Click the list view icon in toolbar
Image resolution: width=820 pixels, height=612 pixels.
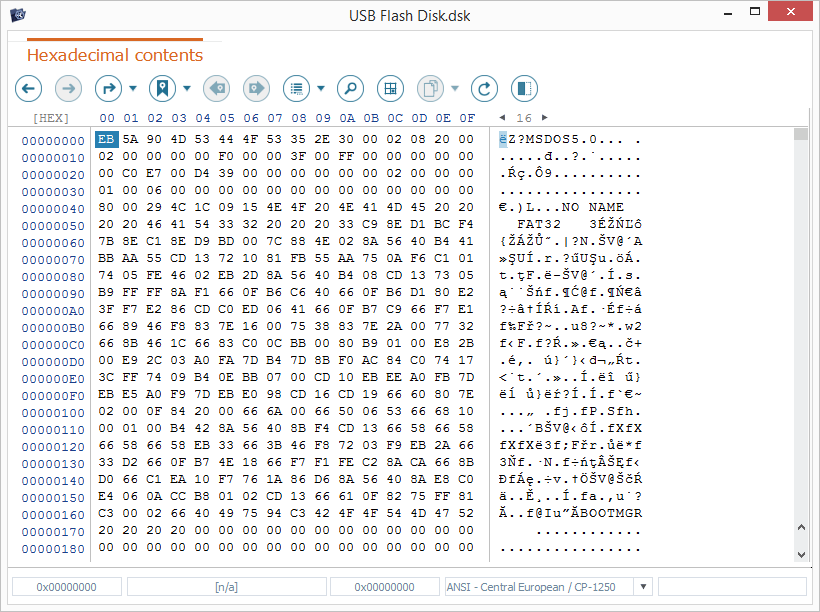[x=296, y=88]
